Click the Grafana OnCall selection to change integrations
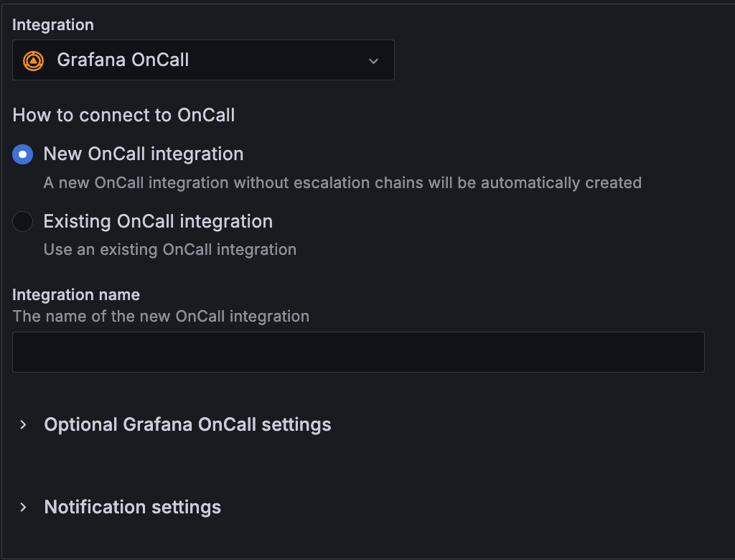The width and height of the screenshot is (735, 560). pos(203,60)
